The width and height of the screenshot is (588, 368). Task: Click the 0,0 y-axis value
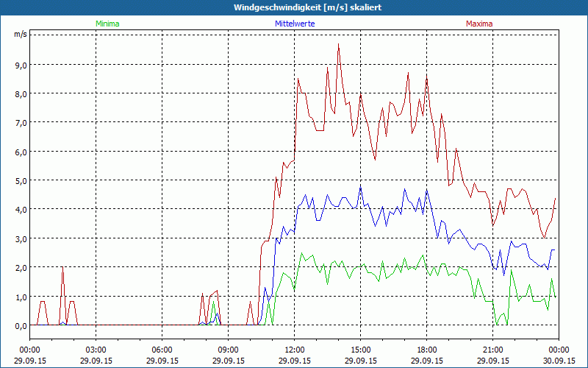(21, 326)
